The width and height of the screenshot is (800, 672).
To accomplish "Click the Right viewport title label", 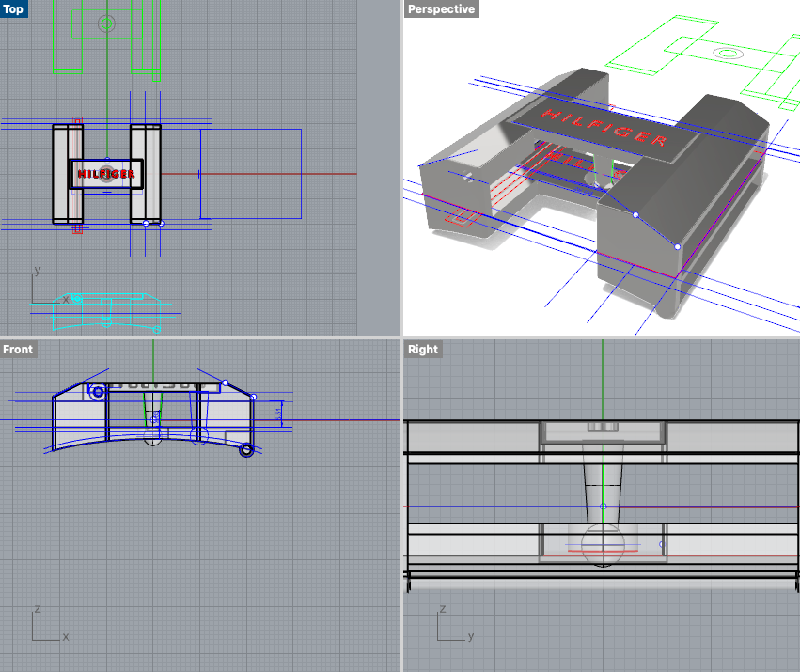I will pos(422,349).
